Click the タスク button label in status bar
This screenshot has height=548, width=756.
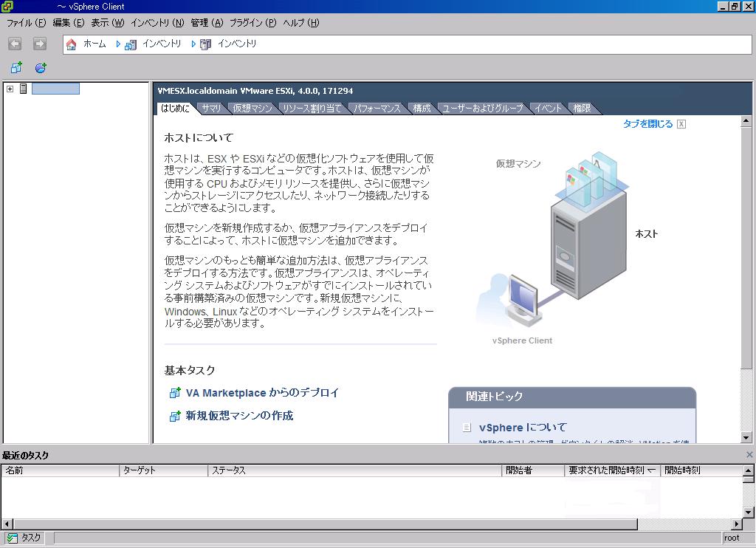pos(31,538)
